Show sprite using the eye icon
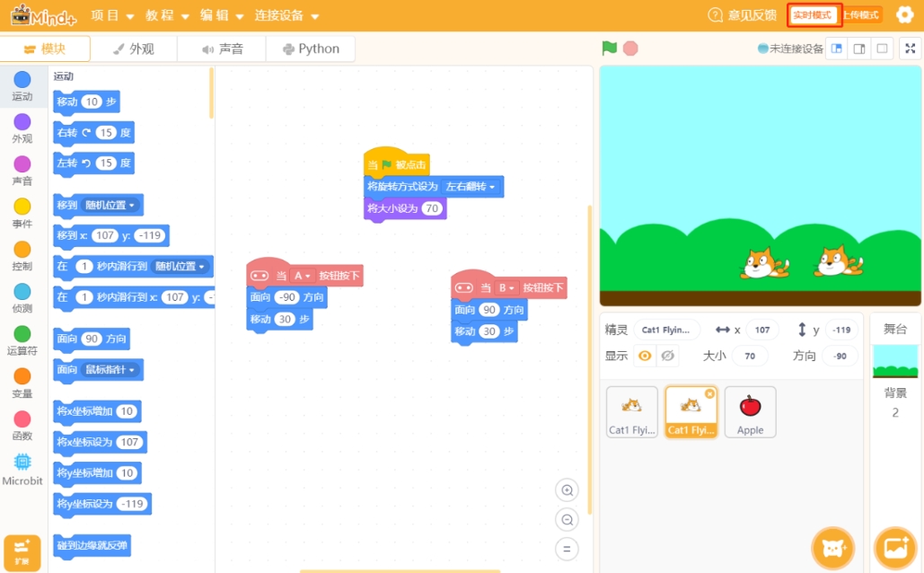 point(645,356)
